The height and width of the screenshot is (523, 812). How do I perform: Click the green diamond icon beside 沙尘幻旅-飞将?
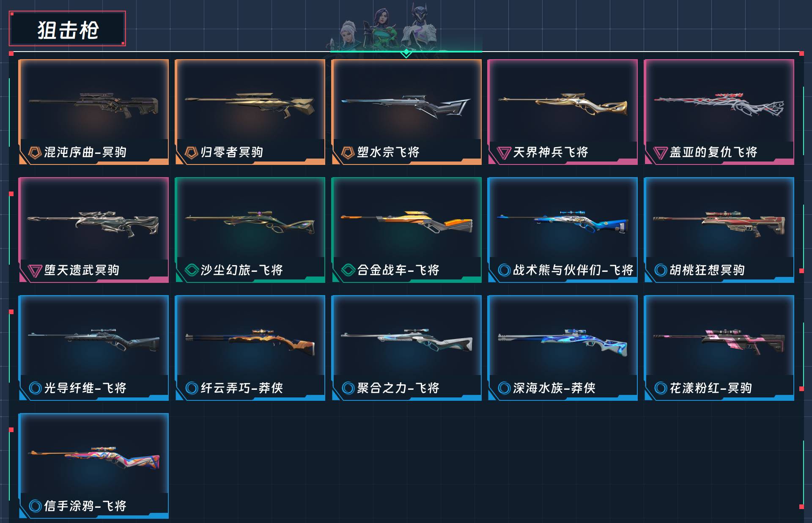click(192, 270)
